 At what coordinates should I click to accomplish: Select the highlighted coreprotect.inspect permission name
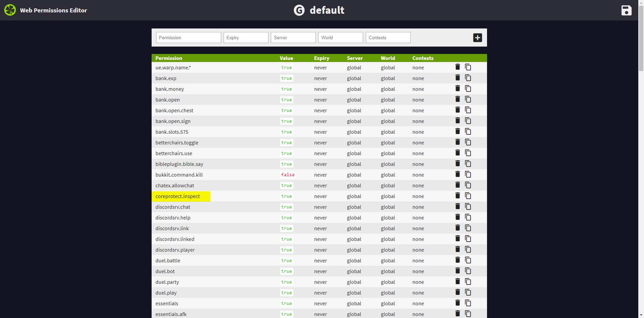point(178,196)
